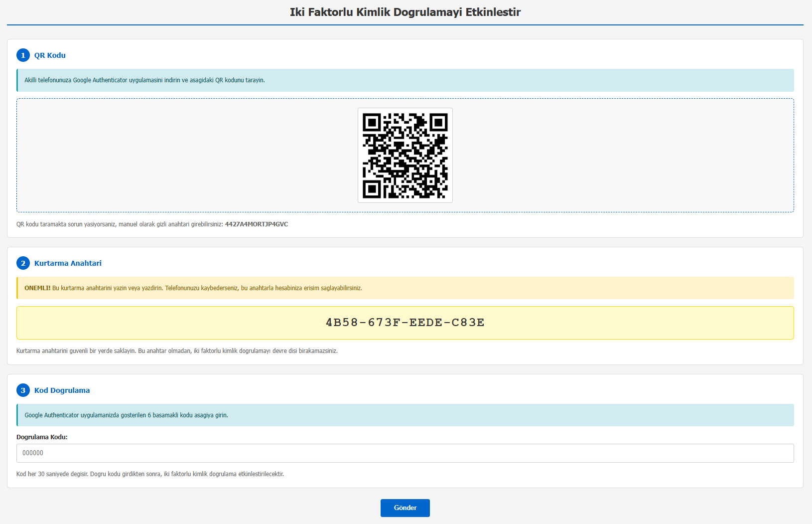Click the 'QR kodu taramakta sorun' help text
The height and width of the screenshot is (524, 812).
(120, 224)
